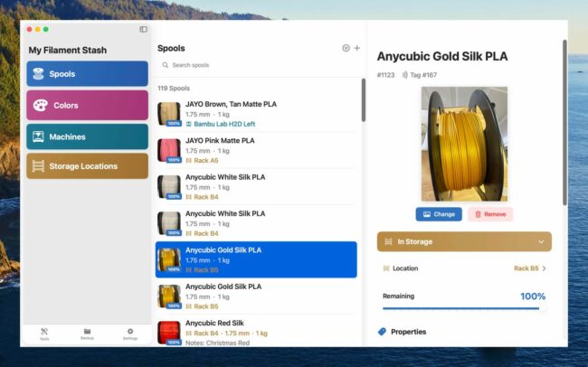Viewport: 588px width, 367px height.
Task: Click the gold silk spool photo
Action: coord(464,144)
